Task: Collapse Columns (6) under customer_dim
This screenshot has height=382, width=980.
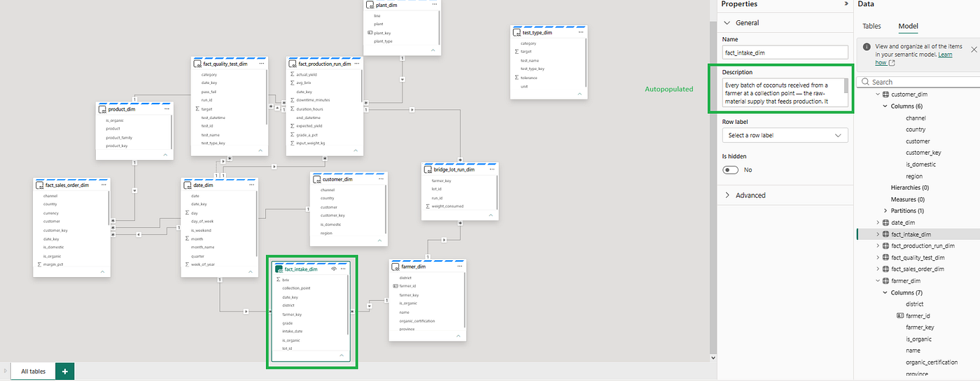Action: [x=885, y=106]
